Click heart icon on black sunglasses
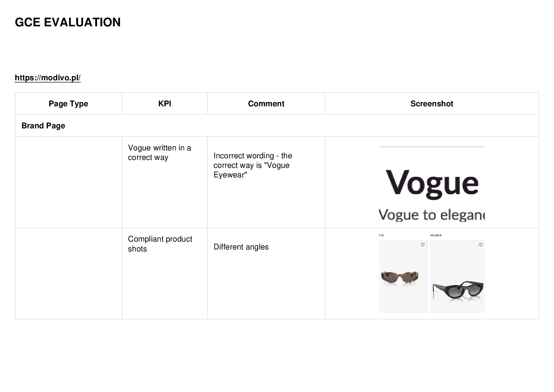Viewport: 554px width, 392px height. (x=480, y=245)
